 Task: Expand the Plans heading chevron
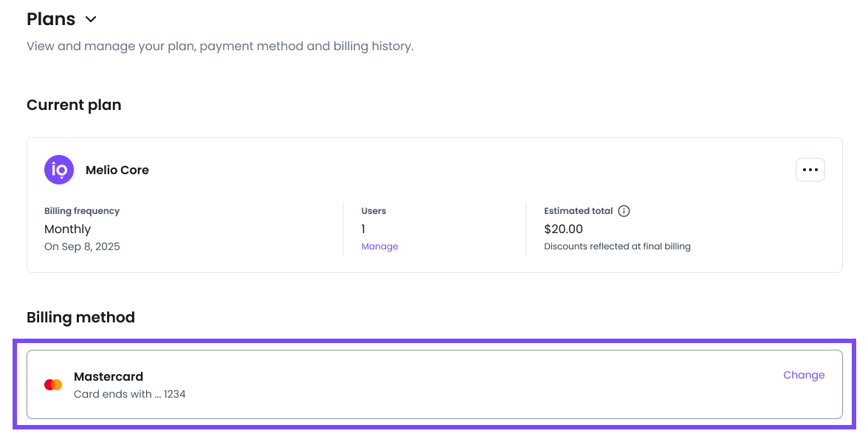91,19
